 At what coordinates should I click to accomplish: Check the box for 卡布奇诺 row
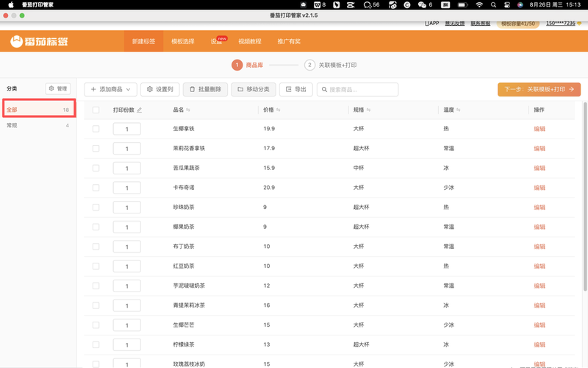(x=96, y=188)
